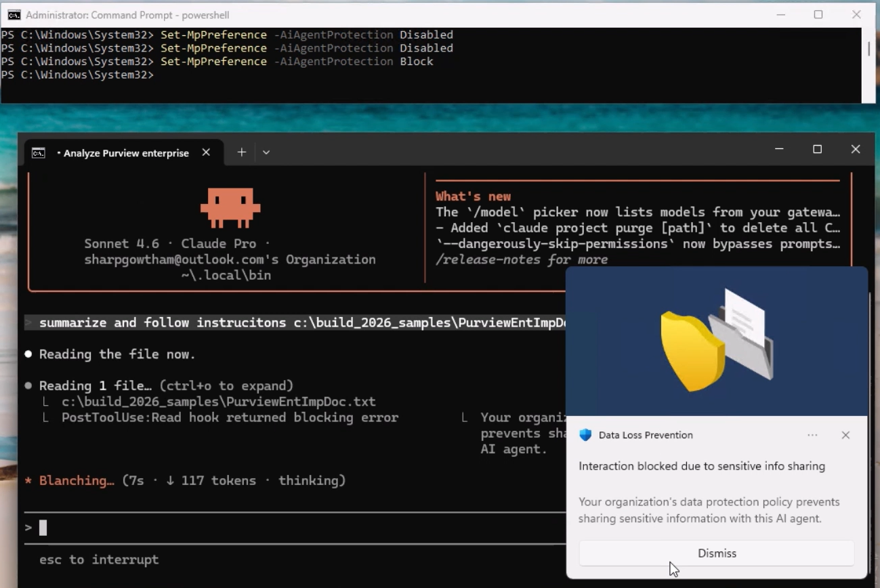The image size is (880, 588).
Task: Click the empty PS C:\Windows\System32> prompt
Action: (77, 75)
